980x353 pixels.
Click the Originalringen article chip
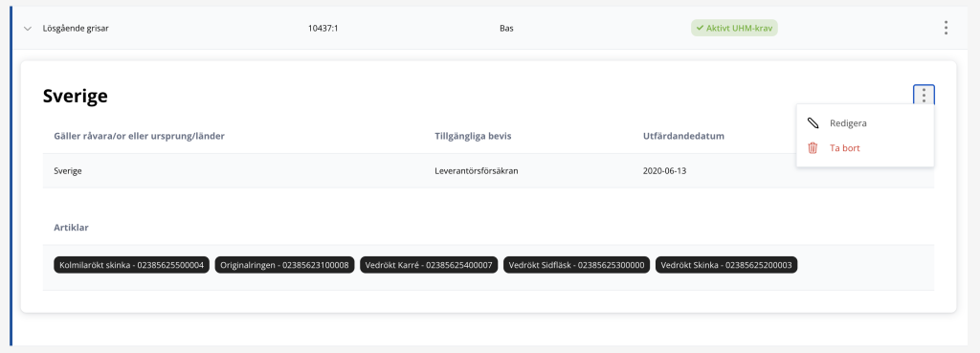(285, 265)
